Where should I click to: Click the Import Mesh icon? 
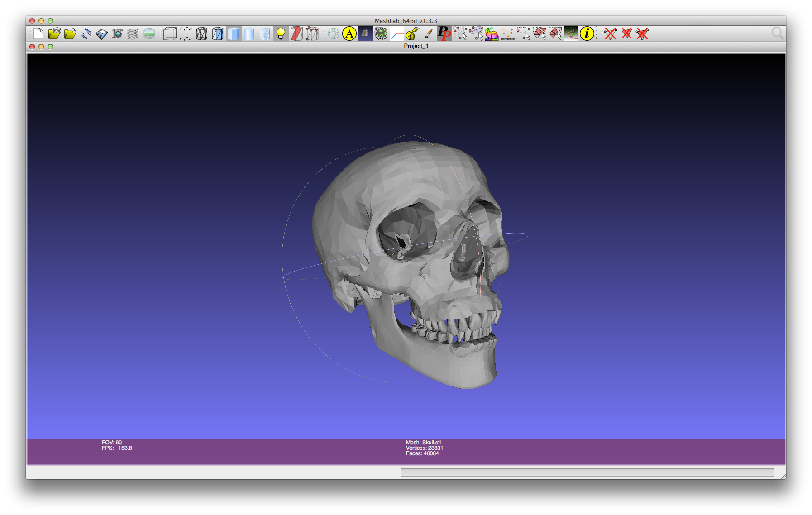(x=70, y=33)
